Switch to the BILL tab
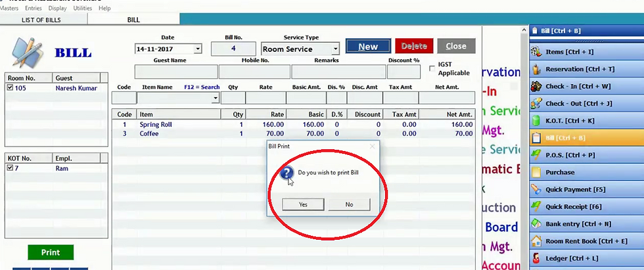Screen dimensions: 644x270 (133, 20)
